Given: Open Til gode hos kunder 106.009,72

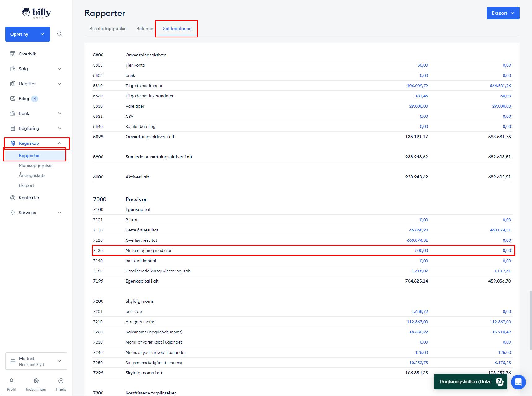Looking at the screenshot, I should pyautogui.click(x=417, y=86).
